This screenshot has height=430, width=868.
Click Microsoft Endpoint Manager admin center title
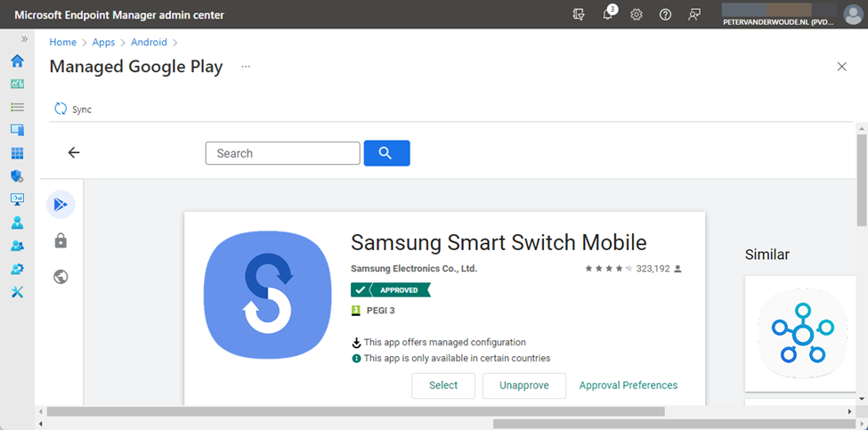[x=119, y=15]
